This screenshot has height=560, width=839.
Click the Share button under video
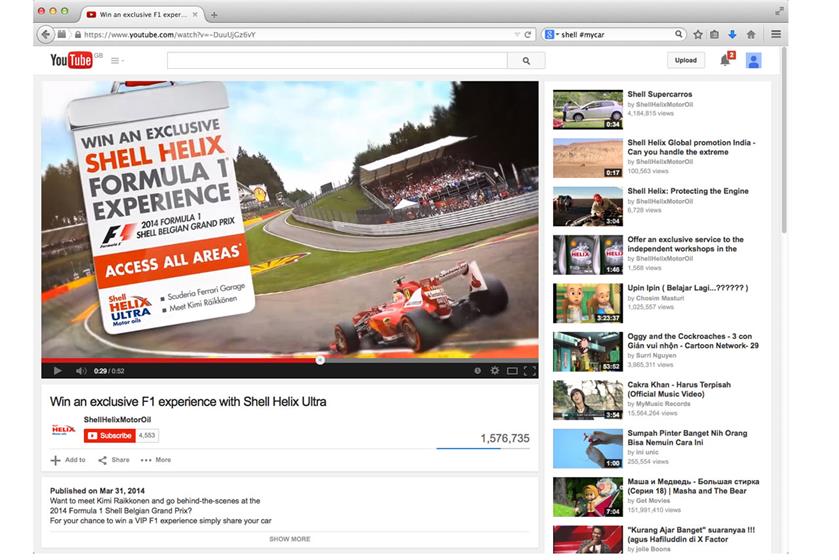(114, 460)
